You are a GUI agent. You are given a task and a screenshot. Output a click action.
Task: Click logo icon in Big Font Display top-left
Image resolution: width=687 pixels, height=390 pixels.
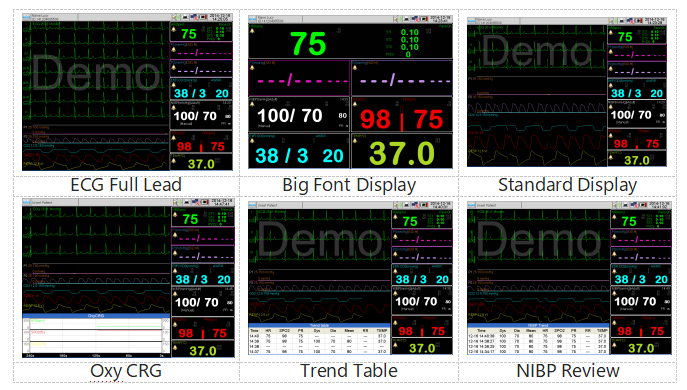(x=252, y=19)
